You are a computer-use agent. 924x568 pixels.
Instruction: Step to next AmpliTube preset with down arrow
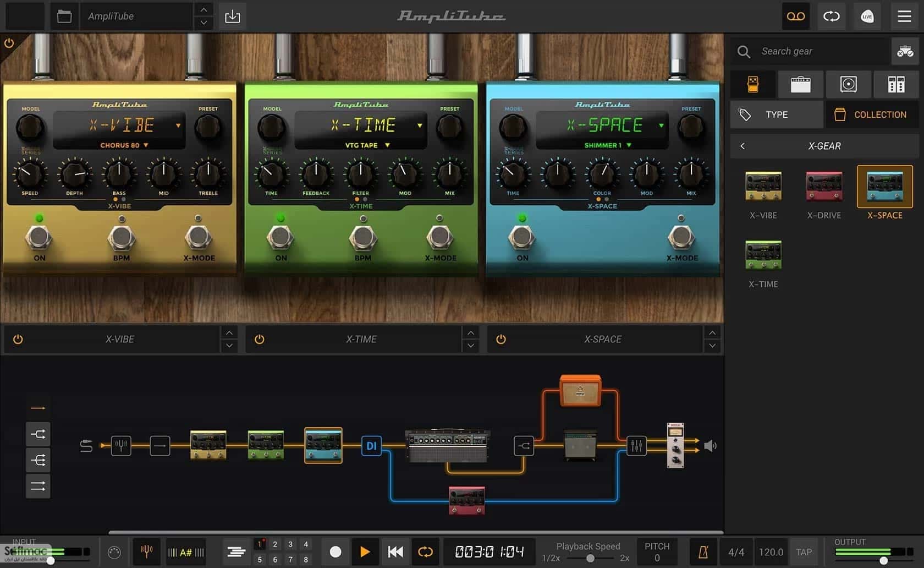pos(204,23)
